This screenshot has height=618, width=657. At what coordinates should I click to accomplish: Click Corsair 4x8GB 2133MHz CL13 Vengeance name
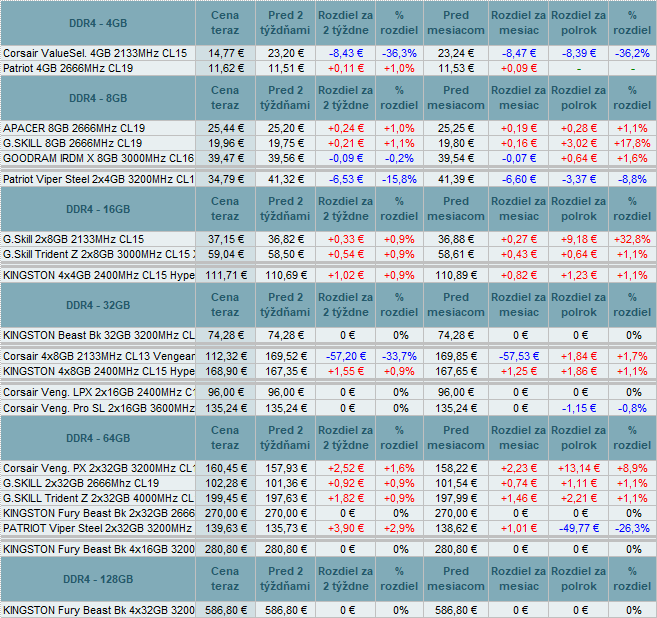point(98,356)
